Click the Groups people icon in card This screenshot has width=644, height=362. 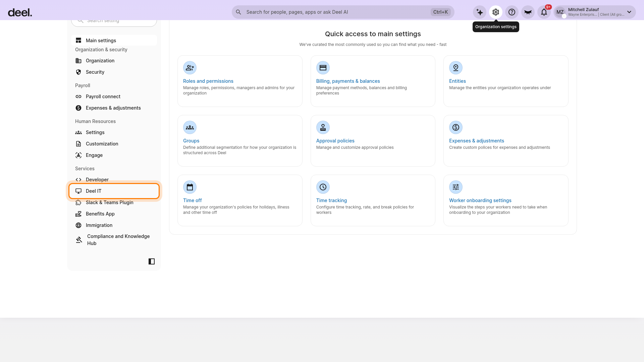click(x=190, y=127)
